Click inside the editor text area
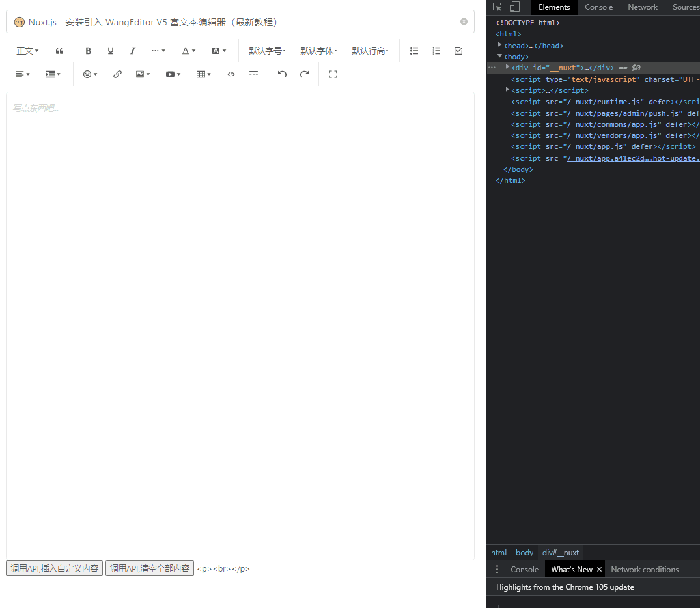The width and height of the screenshot is (700, 608). click(x=240, y=326)
